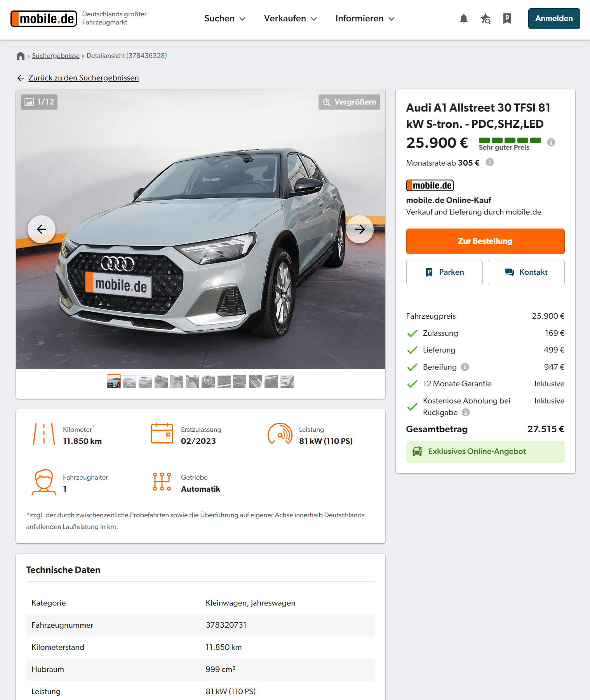Show next car photo with right arrow
Screen dimensions: 590x700
360,229
